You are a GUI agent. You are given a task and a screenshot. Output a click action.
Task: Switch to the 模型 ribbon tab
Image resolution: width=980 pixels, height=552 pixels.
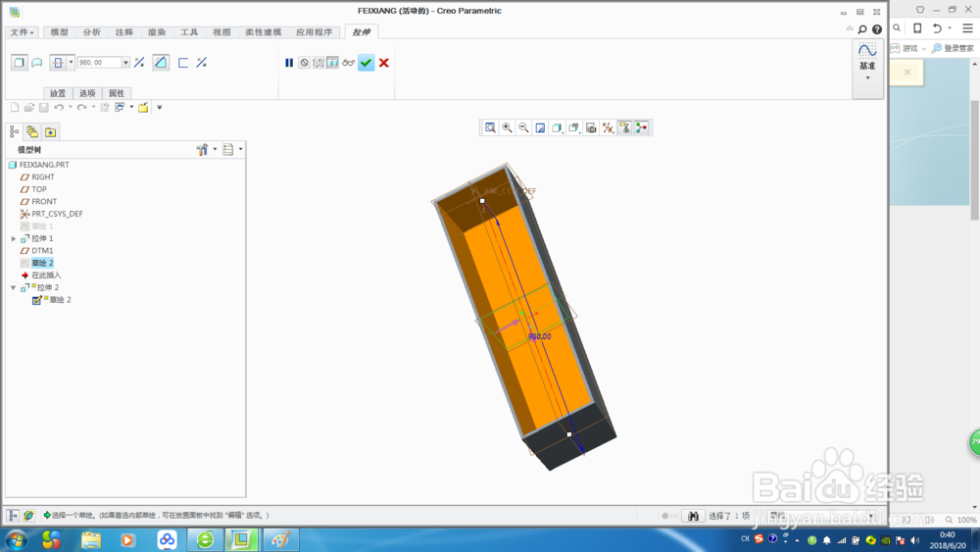[x=60, y=32]
